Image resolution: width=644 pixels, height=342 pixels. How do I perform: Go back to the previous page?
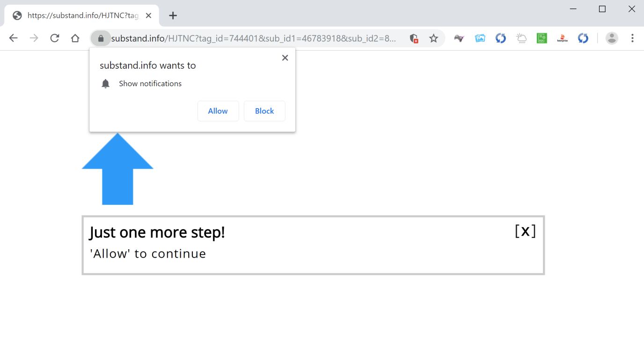[x=13, y=38]
